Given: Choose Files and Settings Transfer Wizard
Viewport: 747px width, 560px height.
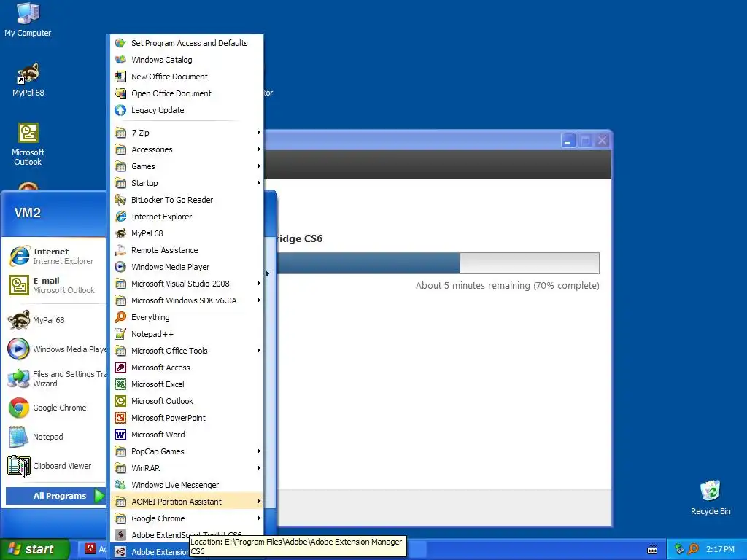Looking at the screenshot, I should 56,378.
